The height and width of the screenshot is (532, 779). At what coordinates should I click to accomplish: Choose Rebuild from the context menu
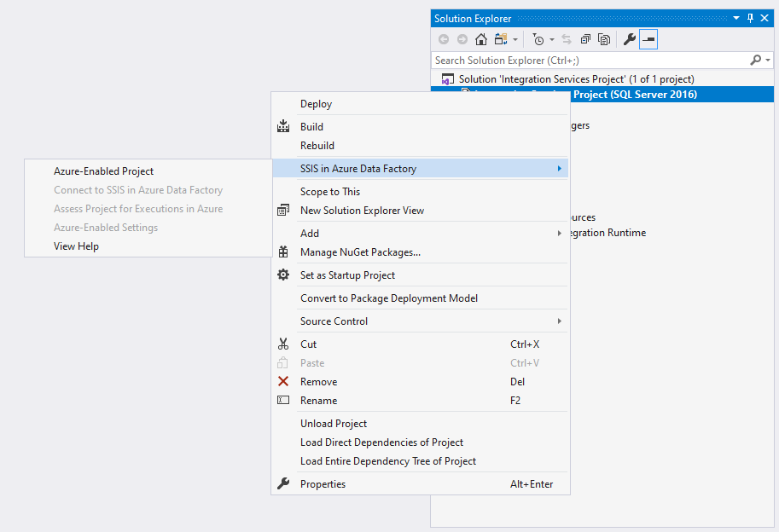(420, 146)
